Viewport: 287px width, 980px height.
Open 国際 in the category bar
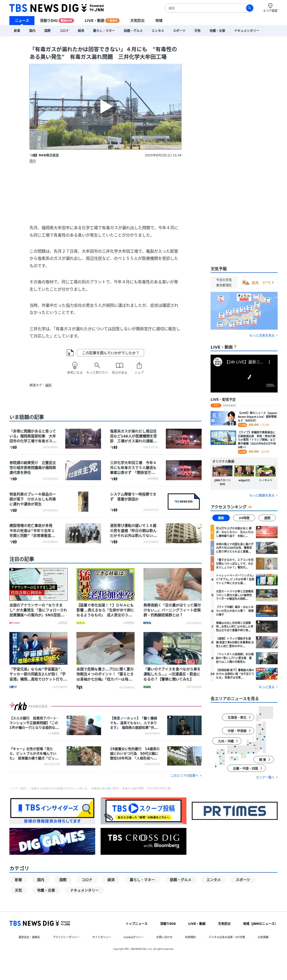[47, 31]
